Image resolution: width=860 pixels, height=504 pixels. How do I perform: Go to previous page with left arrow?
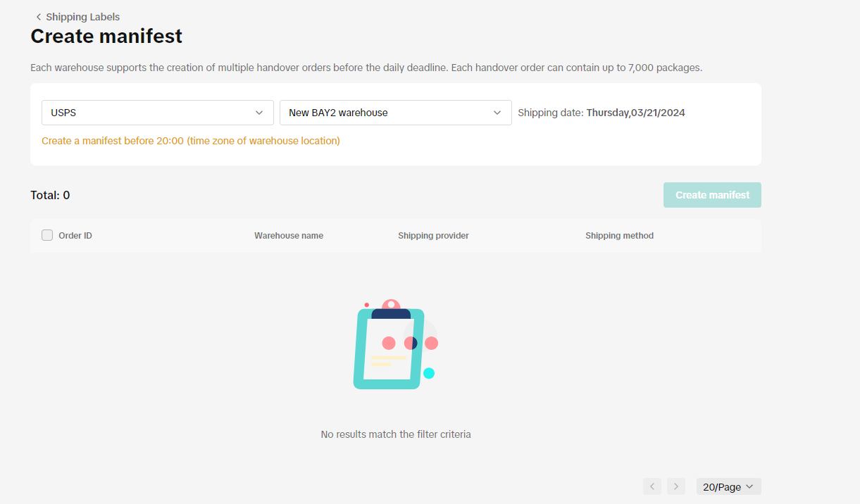652,486
